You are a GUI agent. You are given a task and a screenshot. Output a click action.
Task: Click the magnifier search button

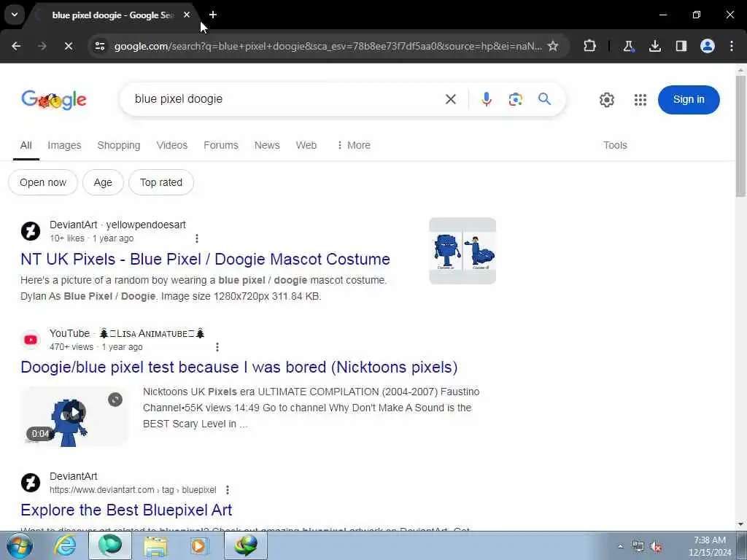(544, 99)
